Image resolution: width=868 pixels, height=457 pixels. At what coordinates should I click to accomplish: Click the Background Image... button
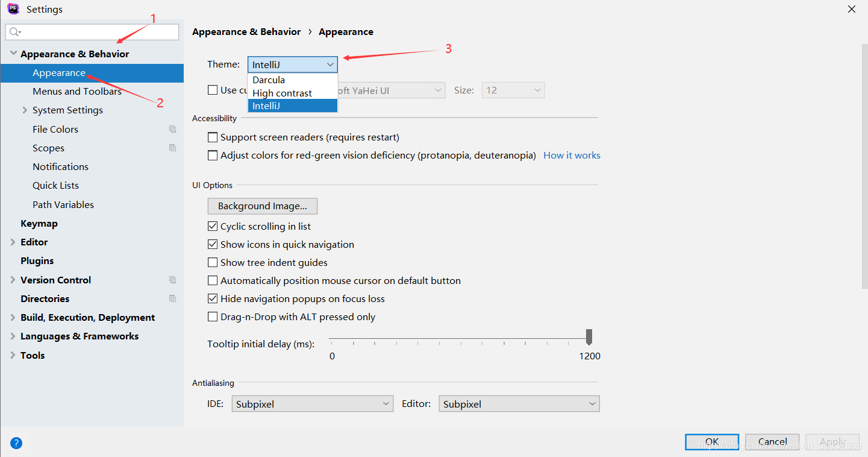tap(263, 206)
